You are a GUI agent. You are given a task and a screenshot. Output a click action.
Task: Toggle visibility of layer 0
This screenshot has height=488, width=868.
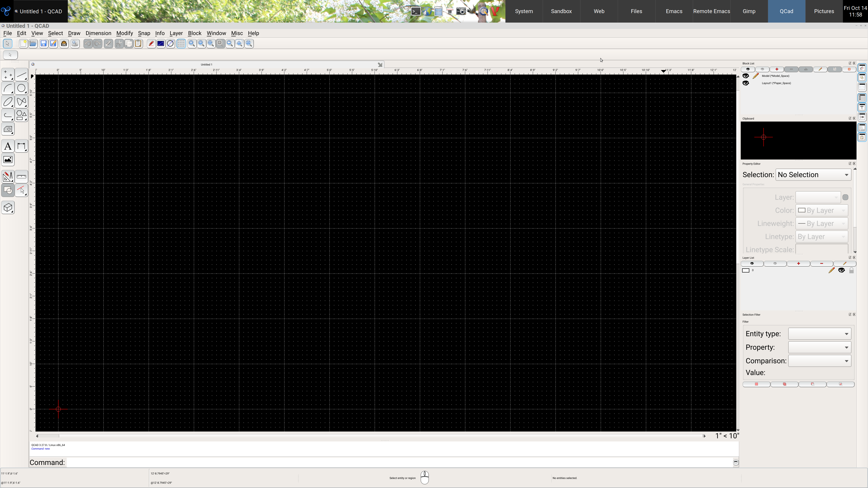(x=841, y=270)
